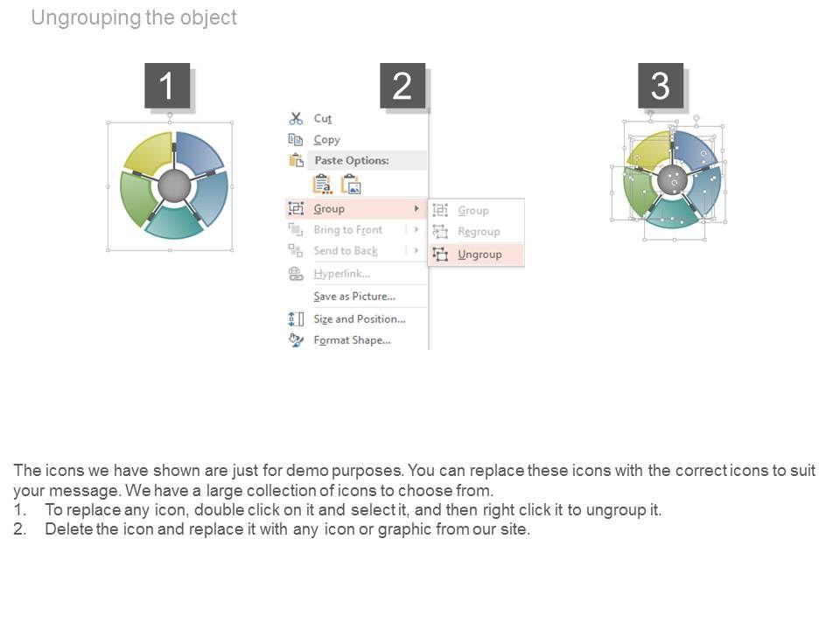Expand the Send to Back submenu arrow
840x630 pixels.
pos(416,250)
